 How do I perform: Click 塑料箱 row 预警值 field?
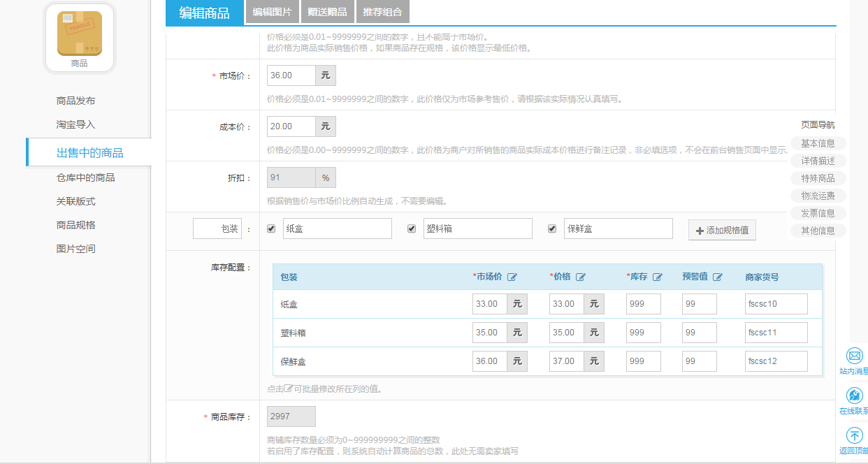click(700, 333)
